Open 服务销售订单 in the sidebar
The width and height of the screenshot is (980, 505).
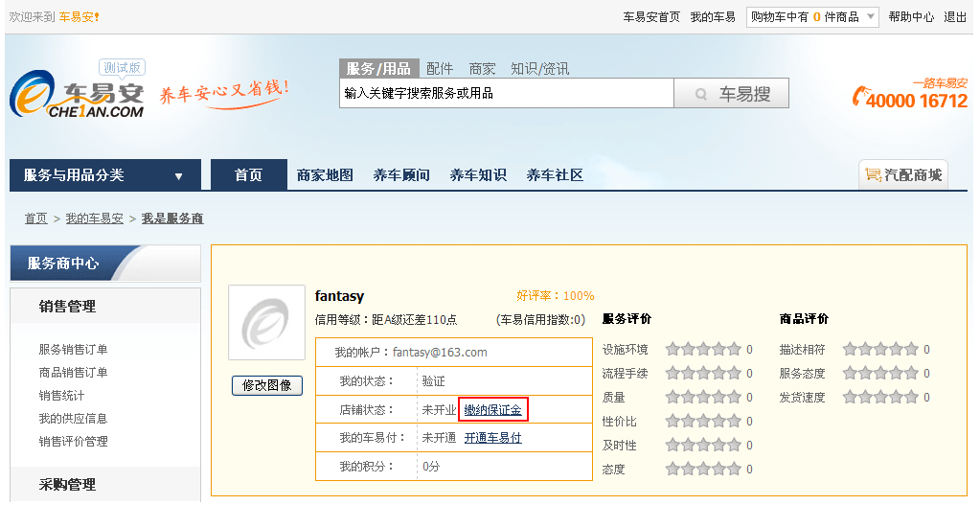73,350
